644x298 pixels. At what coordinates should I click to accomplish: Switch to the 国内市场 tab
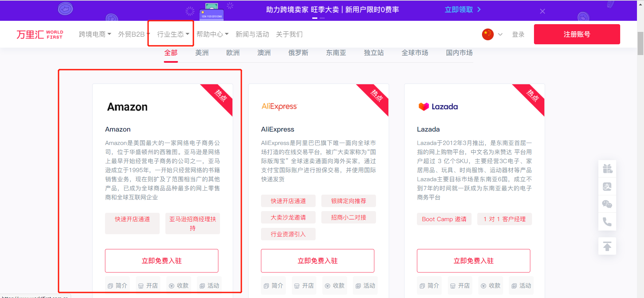coord(459,53)
